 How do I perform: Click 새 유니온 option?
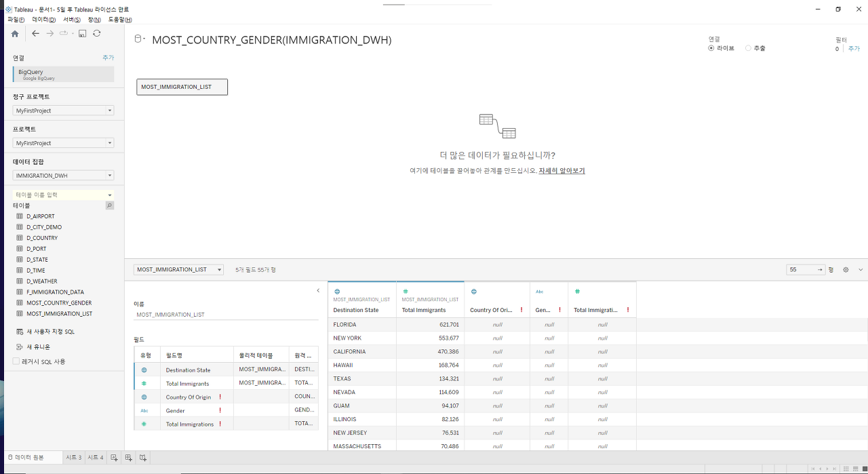38,347
